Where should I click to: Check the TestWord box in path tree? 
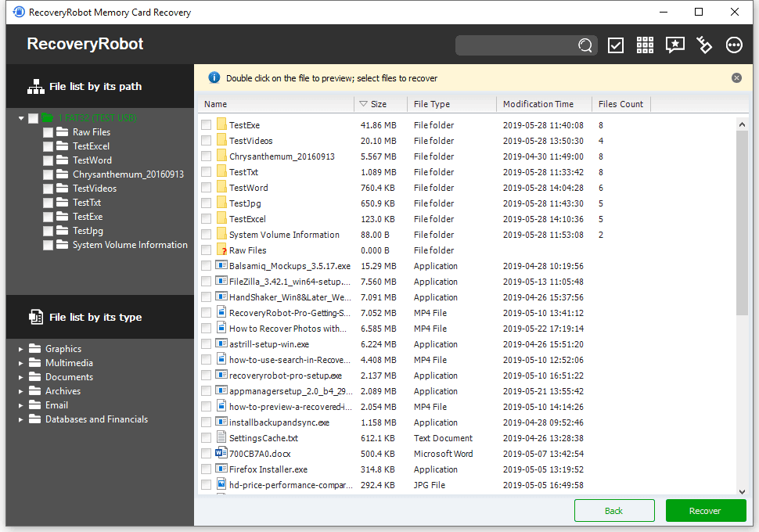click(49, 160)
